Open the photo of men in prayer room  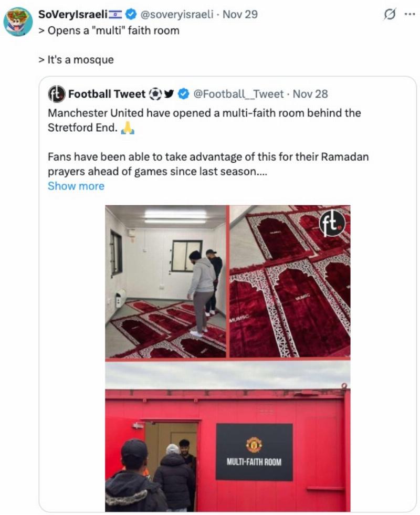pyautogui.click(x=165, y=281)
